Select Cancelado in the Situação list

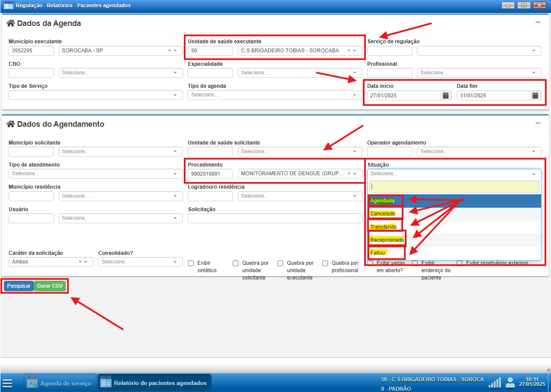(383, 214)
